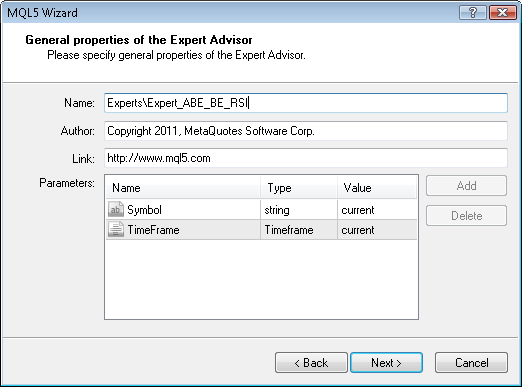Screen dimensions: 522x387
Task: Click the Link field with mql5.com
Action: 306,158
